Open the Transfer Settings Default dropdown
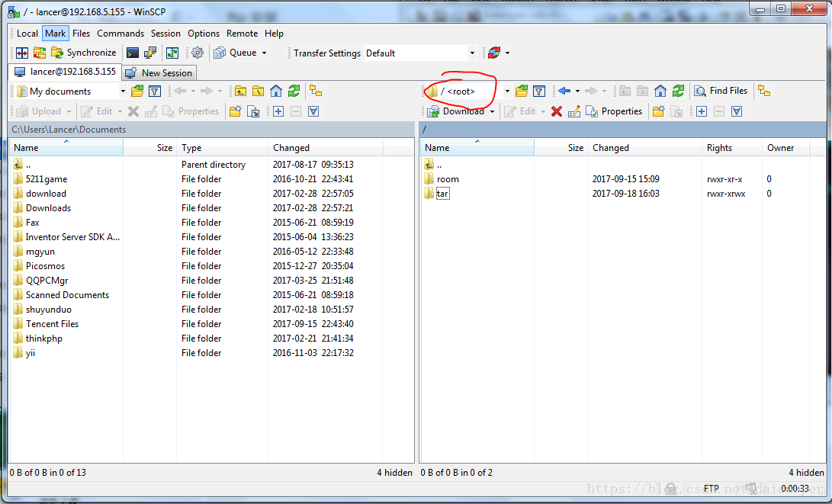The image size is (832, 504). pyautogui.click(x=472, y=53)
